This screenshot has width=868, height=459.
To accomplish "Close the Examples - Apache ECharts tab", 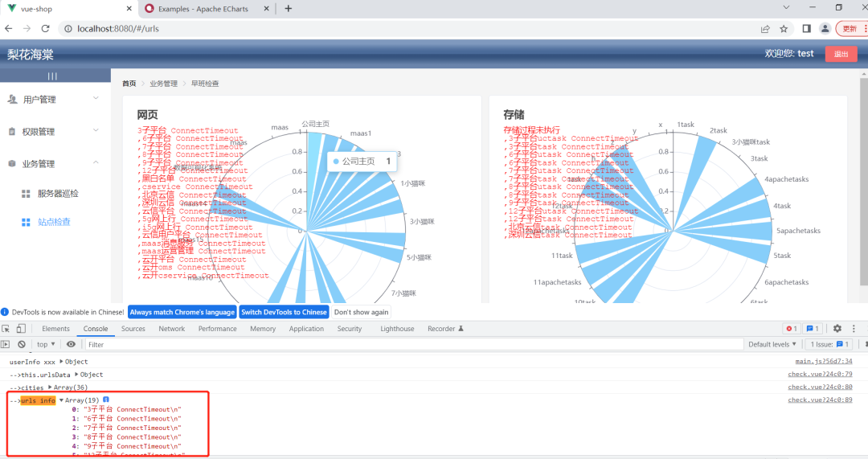I will click(x=266, y=8).
